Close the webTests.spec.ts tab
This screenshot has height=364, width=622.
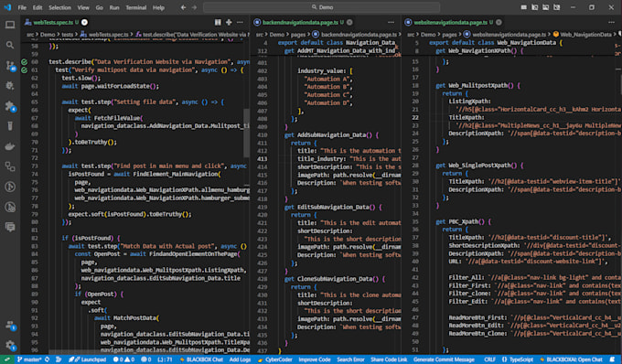tap(84, 22)
